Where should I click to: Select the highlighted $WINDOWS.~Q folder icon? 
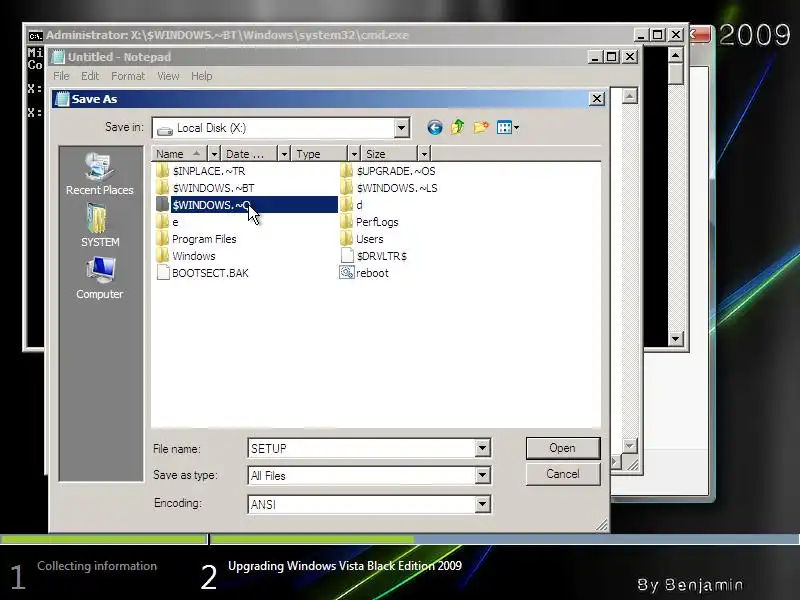tap(163, 205)
